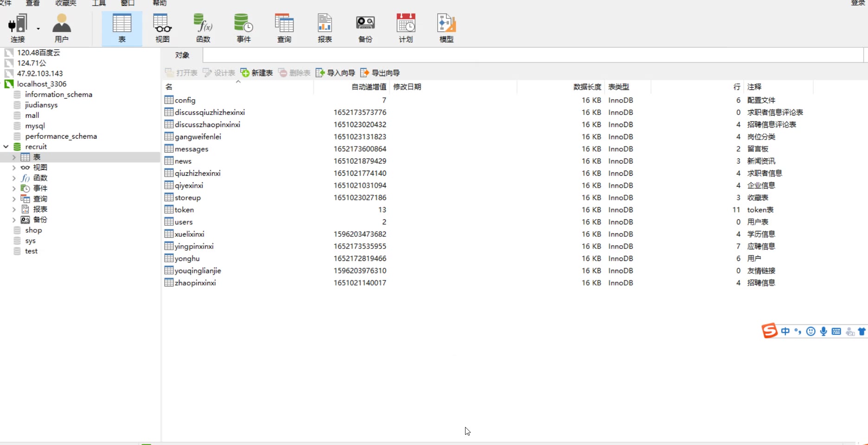Click the 打开表 open table button

click(181, 73)
